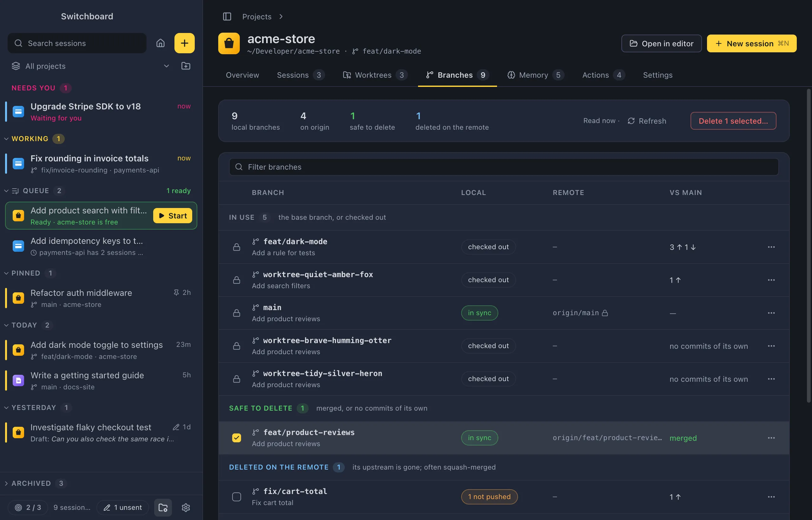
Task: Open more options for feat/dark-mode branch
Action: click(x=771, y=247)
